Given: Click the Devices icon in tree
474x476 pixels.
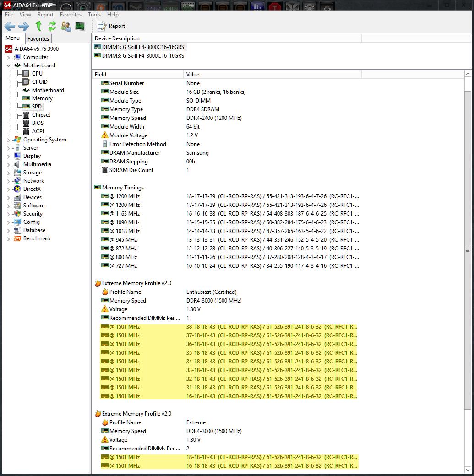Looking at the screenshot, I should pyautogui.click(x=17, y=197).
